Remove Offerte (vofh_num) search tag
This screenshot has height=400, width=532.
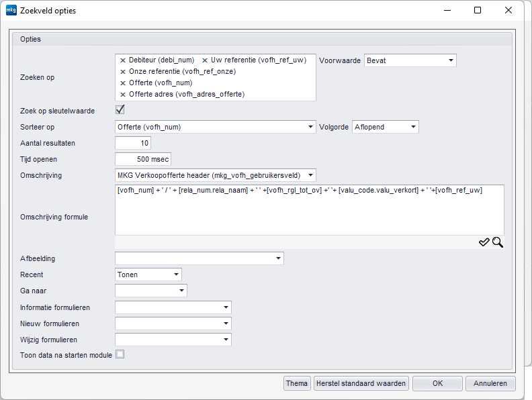pos(123,83)
